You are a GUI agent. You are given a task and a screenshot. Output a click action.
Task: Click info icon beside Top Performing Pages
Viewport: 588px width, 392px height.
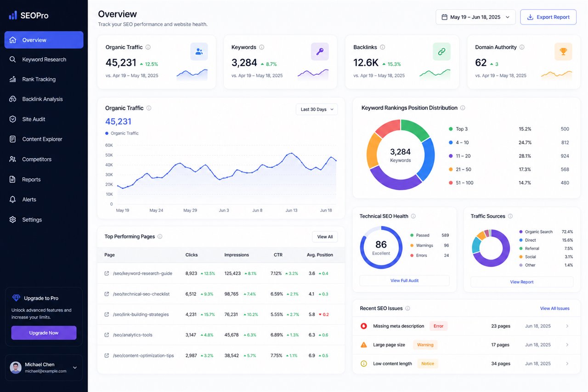[160, 237]
